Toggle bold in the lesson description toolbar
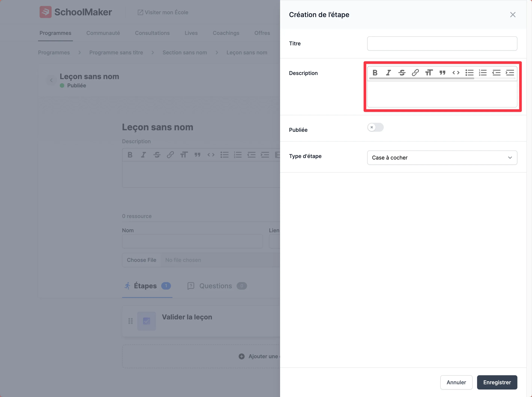 click(130, 155)
